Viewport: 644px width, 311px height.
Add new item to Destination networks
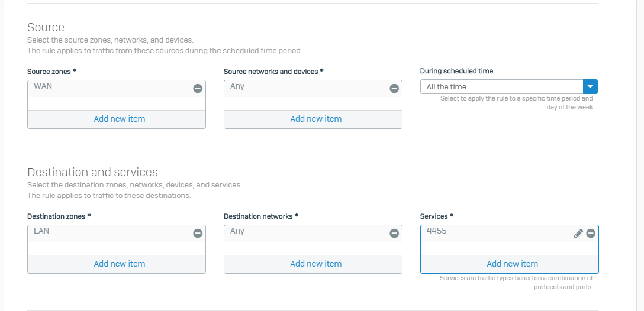315,264
